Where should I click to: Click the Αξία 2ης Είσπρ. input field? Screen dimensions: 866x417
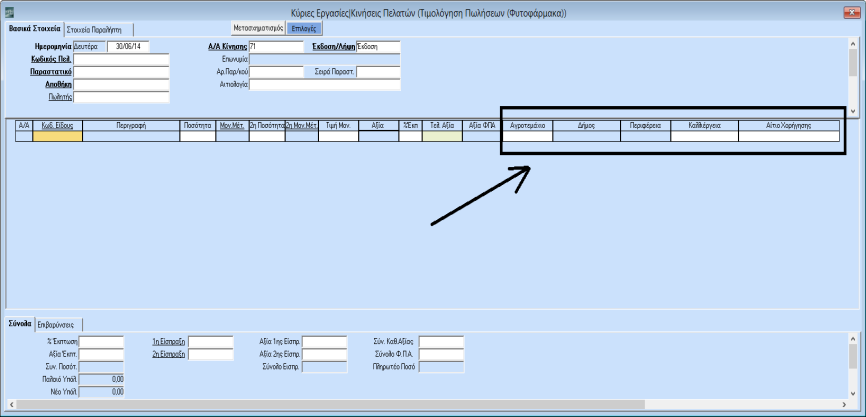(324, 354)
